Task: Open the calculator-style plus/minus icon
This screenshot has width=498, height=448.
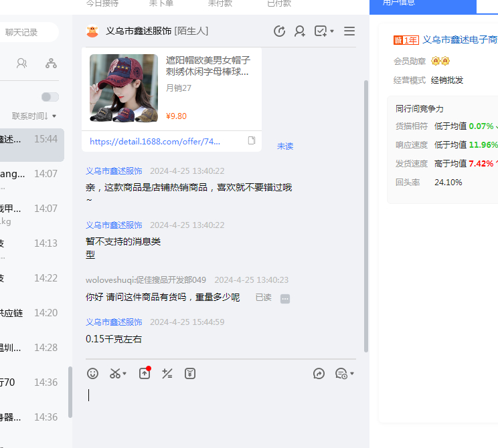Action: (x=167, y=374)
